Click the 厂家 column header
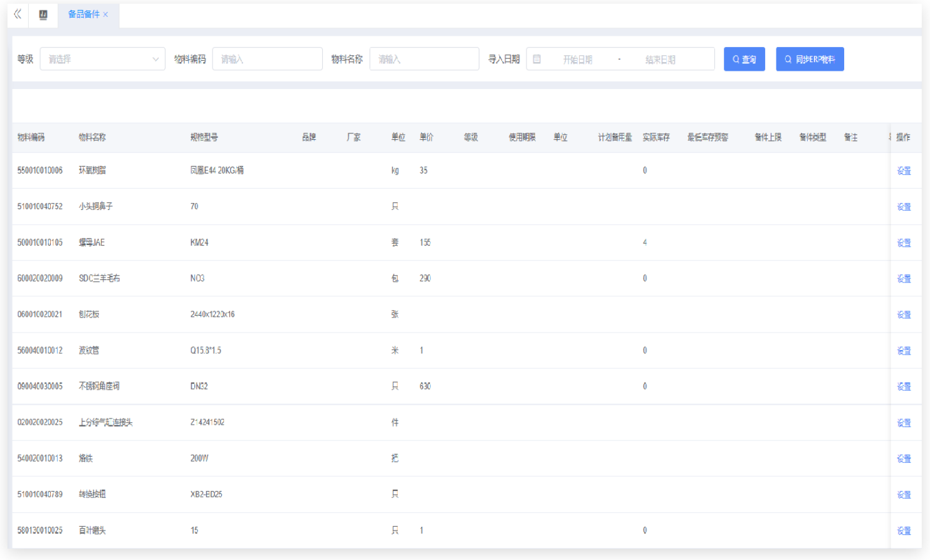Viewport: 930px width, 560px height. click(x=353, y=137)
